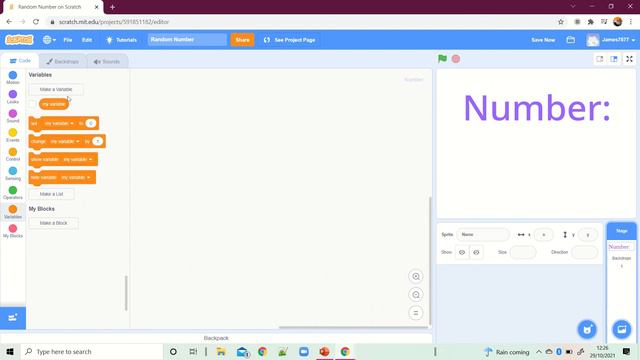Click the workspace vertical scrollbar
640x360 pixels.
[x=429, y=261]
